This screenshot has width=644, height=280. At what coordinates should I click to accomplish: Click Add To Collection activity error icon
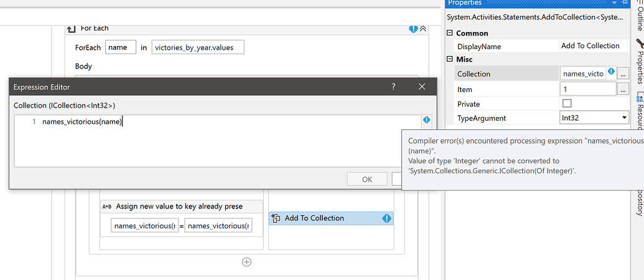386,218
